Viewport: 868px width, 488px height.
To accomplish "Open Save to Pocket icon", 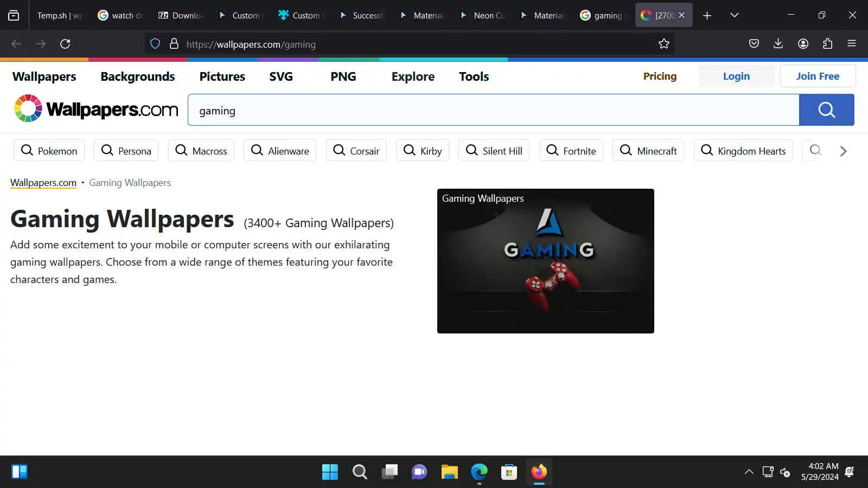I will [x=754, y=44].
